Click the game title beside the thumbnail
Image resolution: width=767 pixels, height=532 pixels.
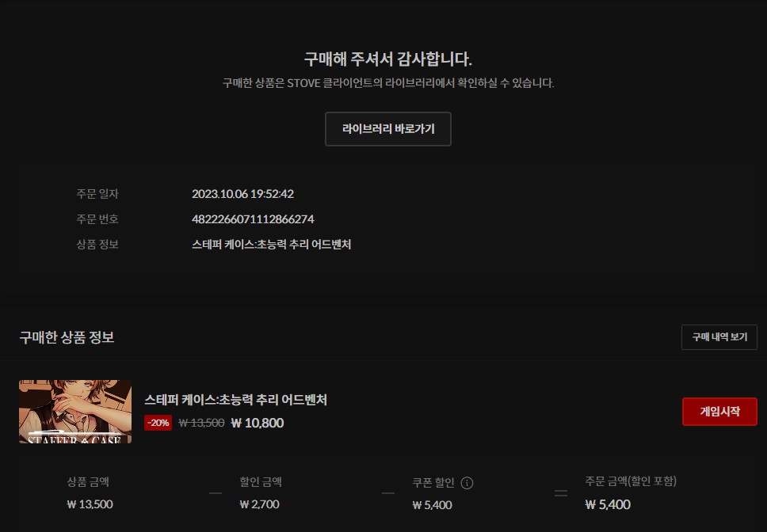tap(235, 400)
